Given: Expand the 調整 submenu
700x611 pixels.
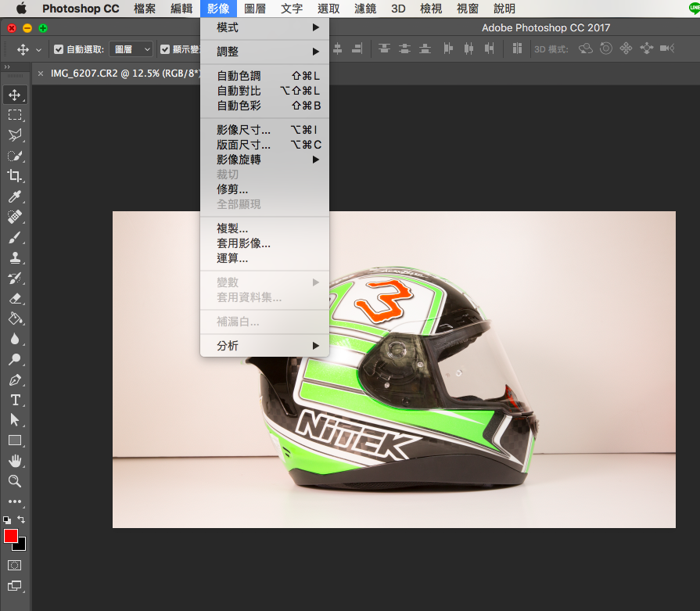Looking at the screenshot, I should coord(264,52).
